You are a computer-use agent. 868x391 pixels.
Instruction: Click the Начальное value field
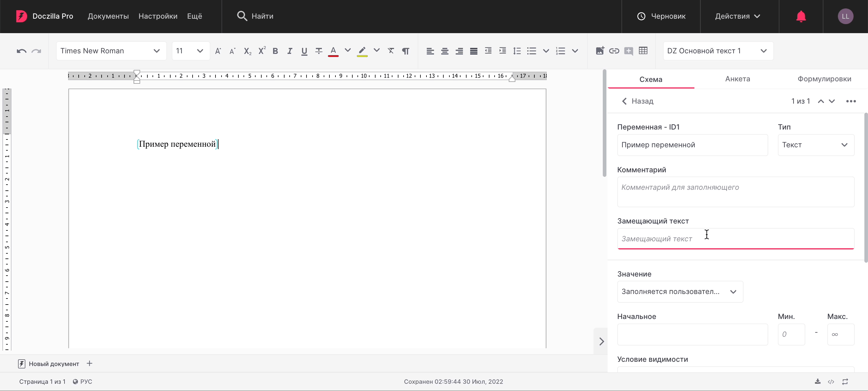(693, 334)
